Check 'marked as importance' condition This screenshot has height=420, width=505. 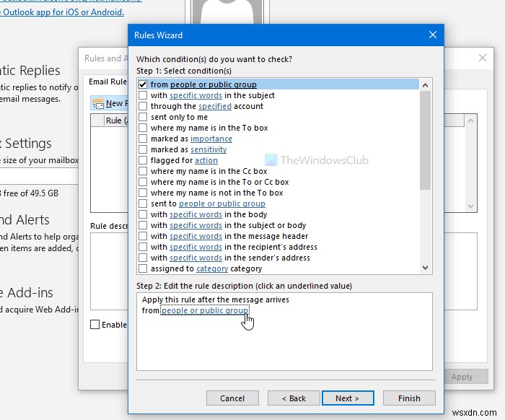click(143, 139)
